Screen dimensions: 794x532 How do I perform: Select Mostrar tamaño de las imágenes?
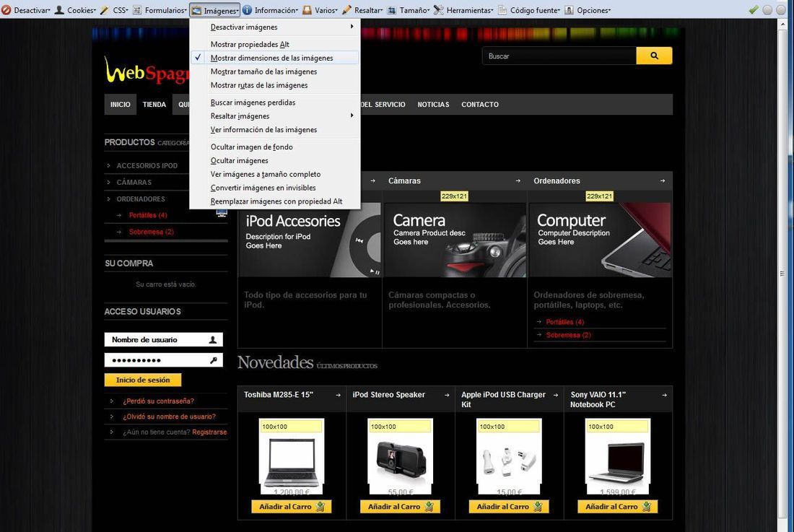tap(275, 71)
